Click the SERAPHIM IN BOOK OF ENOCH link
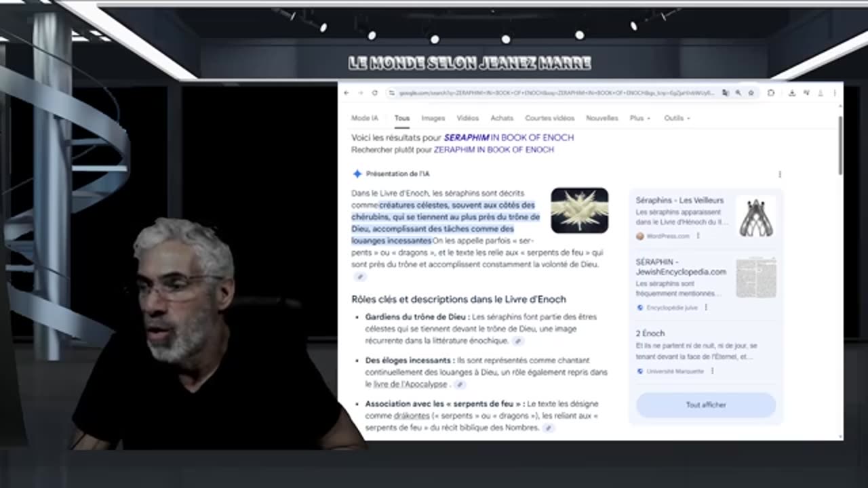 click(509, 137)
